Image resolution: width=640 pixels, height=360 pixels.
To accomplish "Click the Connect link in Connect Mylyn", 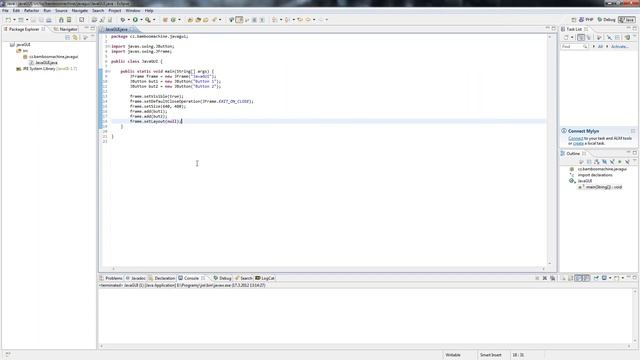I will (x=576, y=138).
